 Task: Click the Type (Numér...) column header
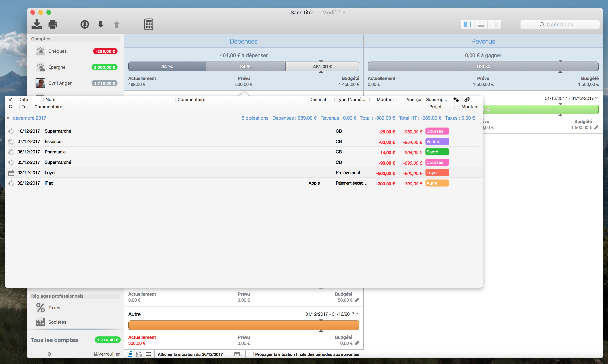click(x=351, y=99)
